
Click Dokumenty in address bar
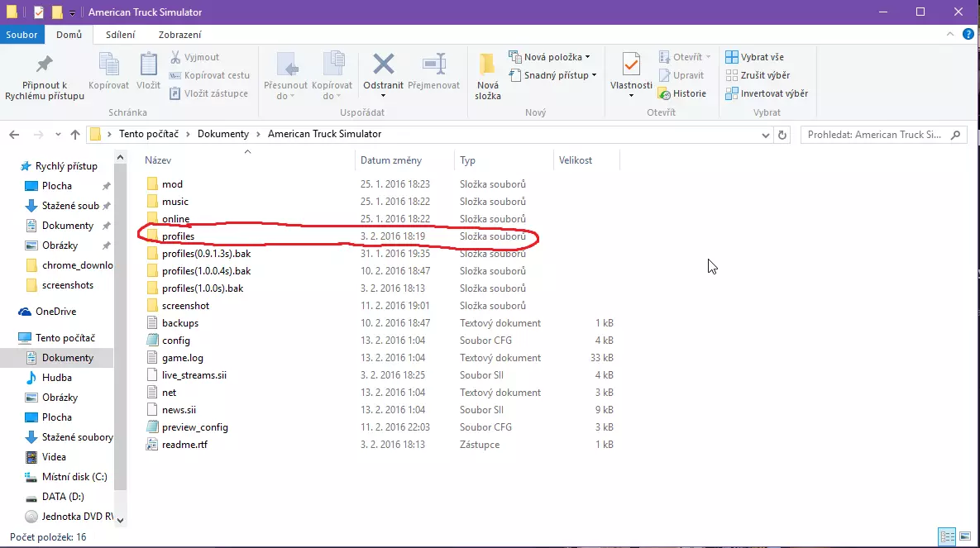pos(223,134)
